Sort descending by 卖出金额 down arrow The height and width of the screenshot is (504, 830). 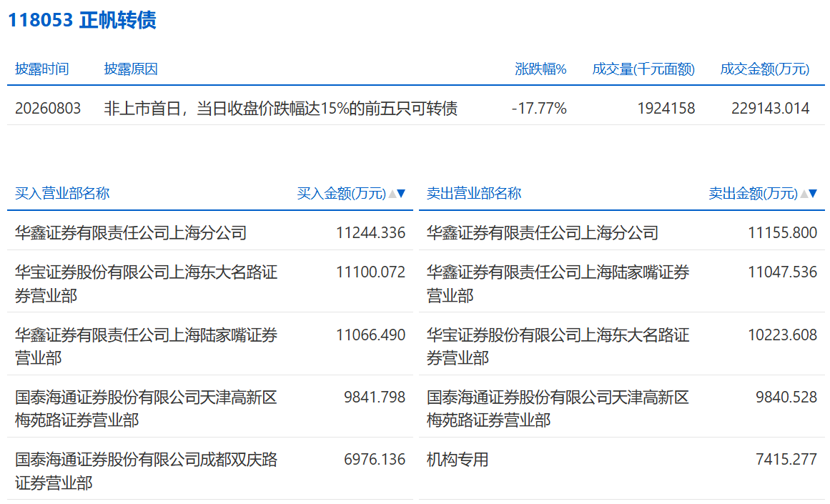click(x=813, y=194)
